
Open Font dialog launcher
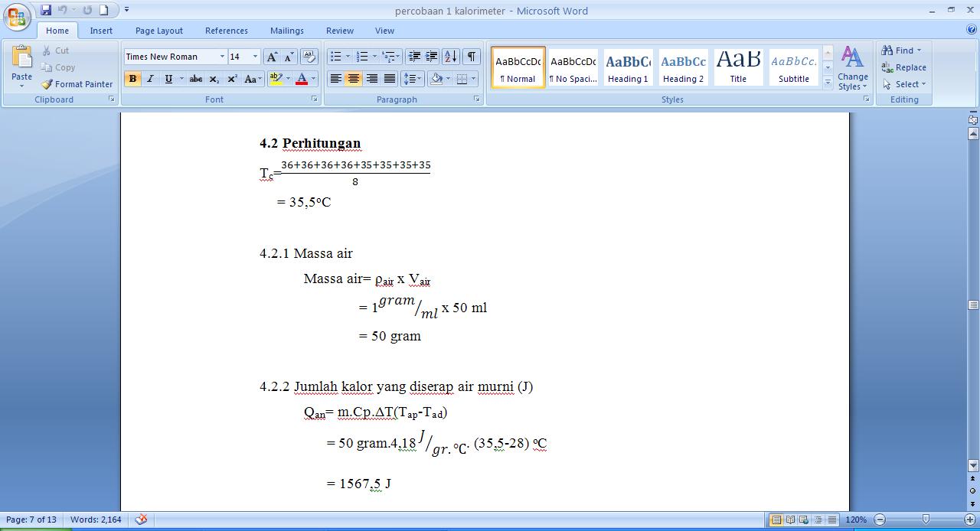coord(314,99)
